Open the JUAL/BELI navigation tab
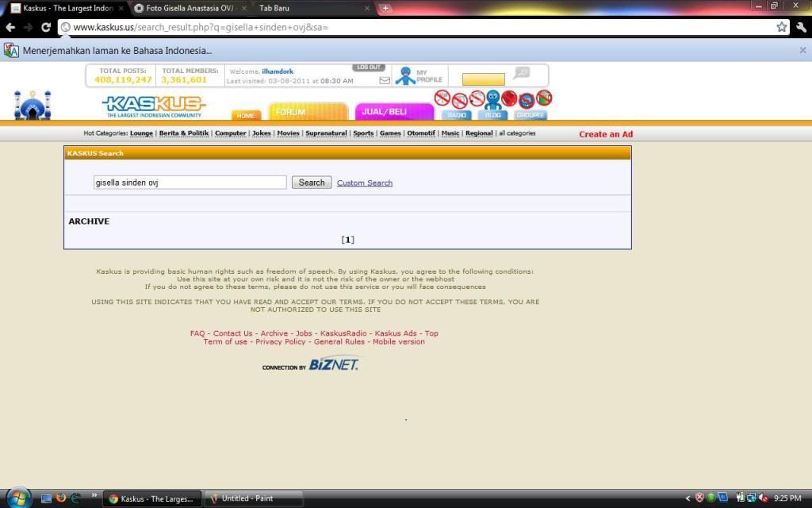Screen dimensions: 812x508 pyautogui.click(x=394, y=111)
